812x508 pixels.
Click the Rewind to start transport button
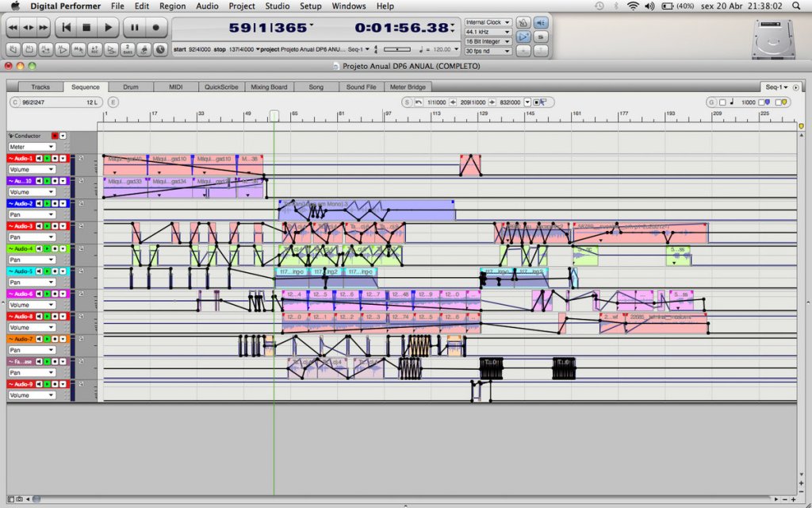(x=67, y=28)
